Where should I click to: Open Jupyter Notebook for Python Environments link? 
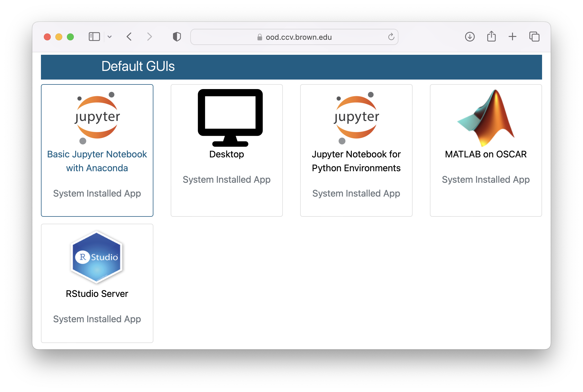pyautogui.click(x=356, y=161)
